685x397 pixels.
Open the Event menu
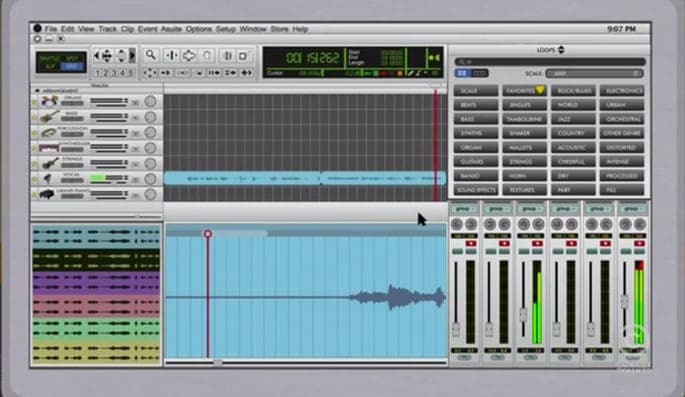[x=147, y=29]
